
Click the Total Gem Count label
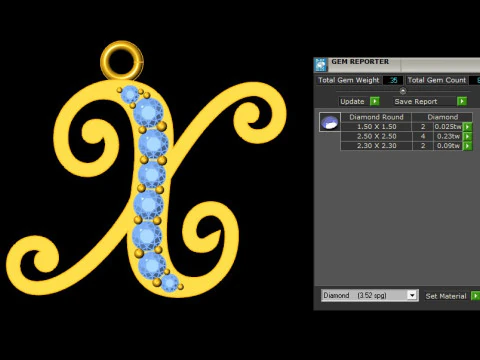click(x=437, y=80)
